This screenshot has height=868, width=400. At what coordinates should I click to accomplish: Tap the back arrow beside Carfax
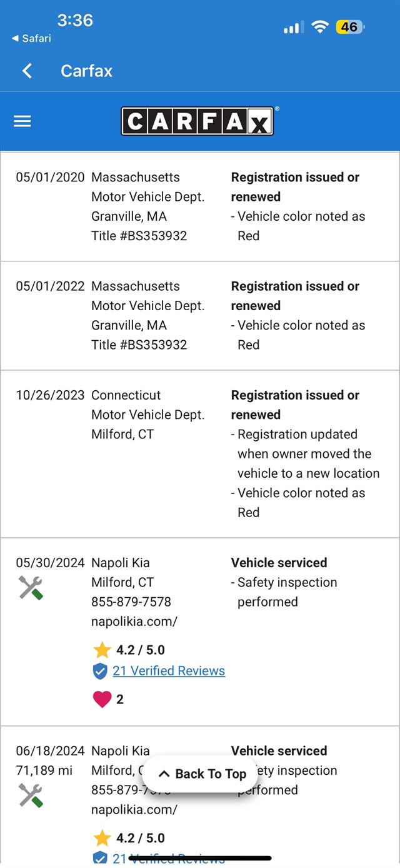27,71
